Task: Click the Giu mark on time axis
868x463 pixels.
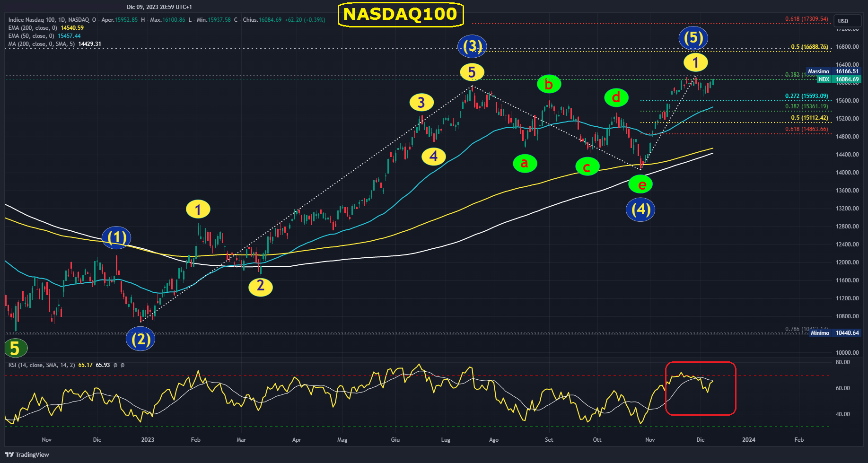Action: tap(395, 440)
